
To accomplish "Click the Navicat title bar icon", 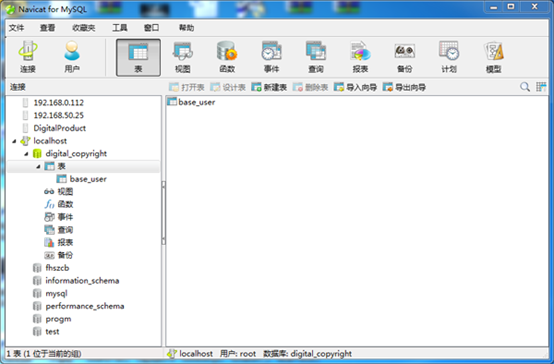I will coord(11,9).
